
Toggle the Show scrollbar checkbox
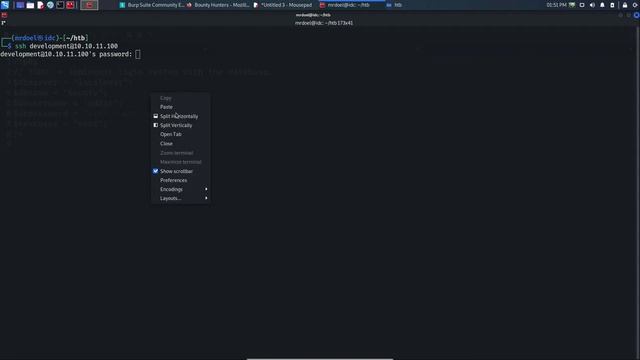point(156,171)
